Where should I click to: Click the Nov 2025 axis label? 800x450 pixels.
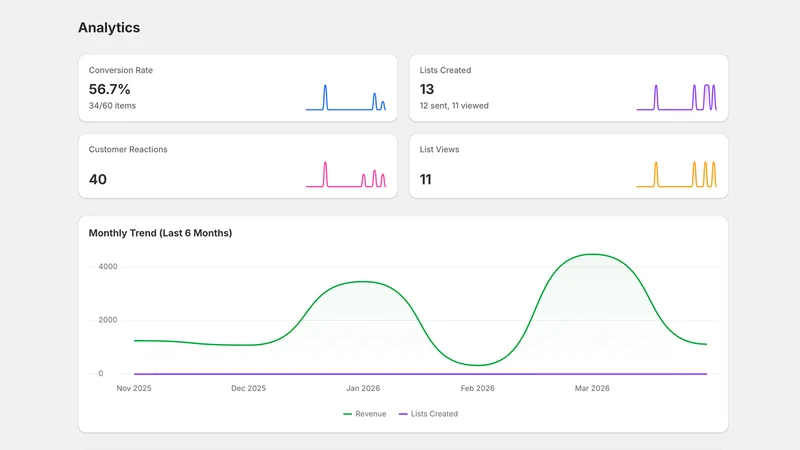pos(134,388)
